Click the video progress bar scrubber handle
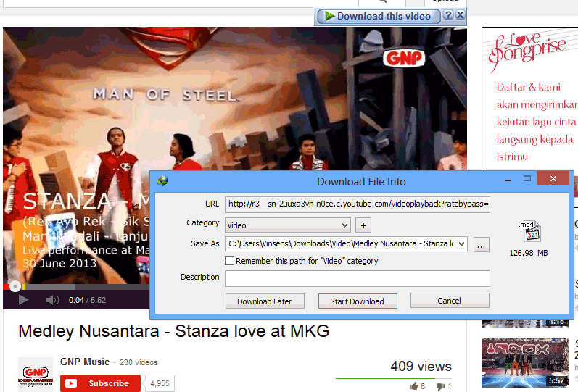 click(x=15, y=286)
